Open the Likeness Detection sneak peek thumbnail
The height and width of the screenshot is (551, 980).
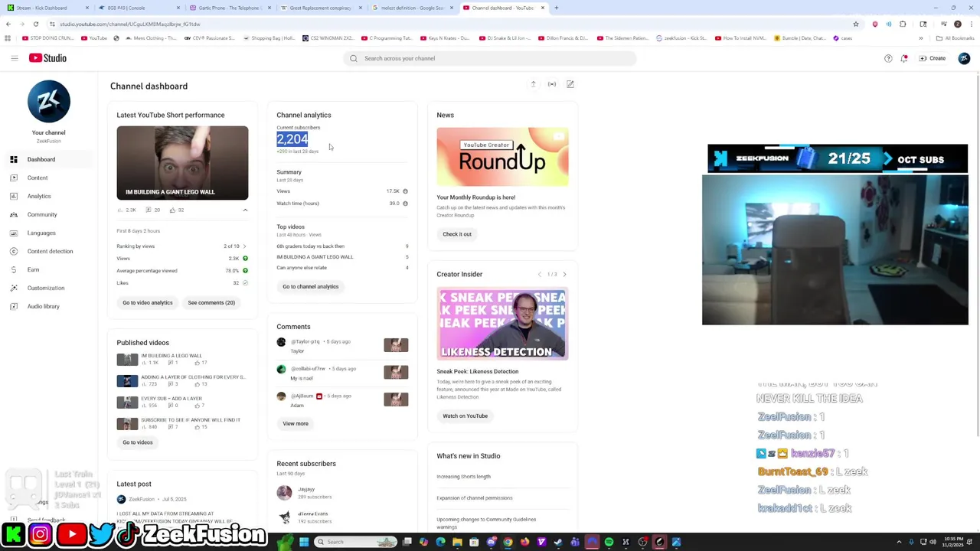coord(502,324)
